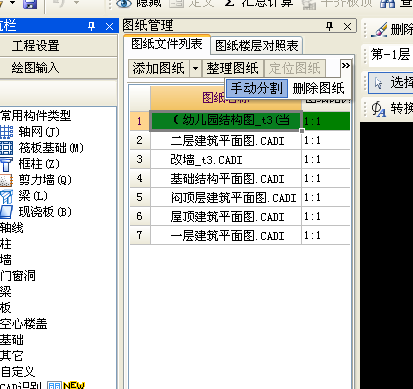Click the 剪力墙(Q) wall icon
This screenshot has height=389, width=413.
[6, 180]
